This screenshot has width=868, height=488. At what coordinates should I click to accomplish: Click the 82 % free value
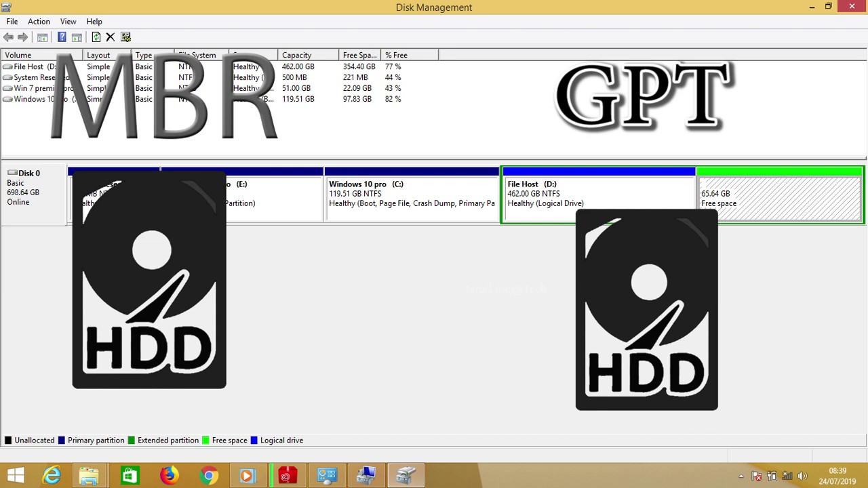click(x=393, y=100)
